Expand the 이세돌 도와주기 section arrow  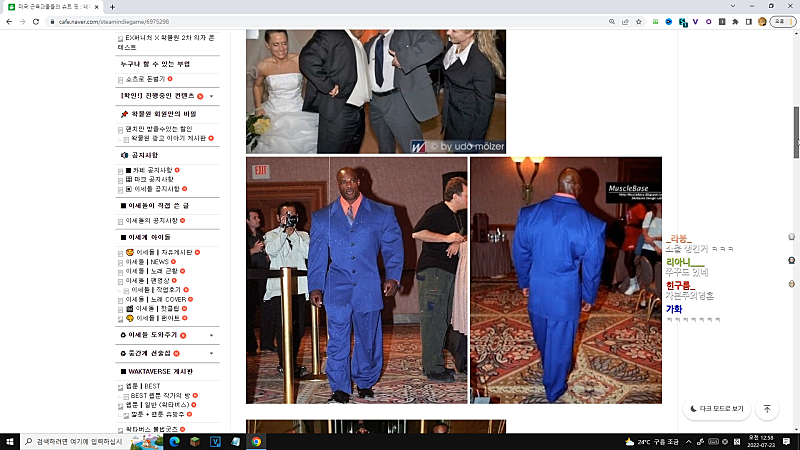pyautogui.click(x=211, y=335)
